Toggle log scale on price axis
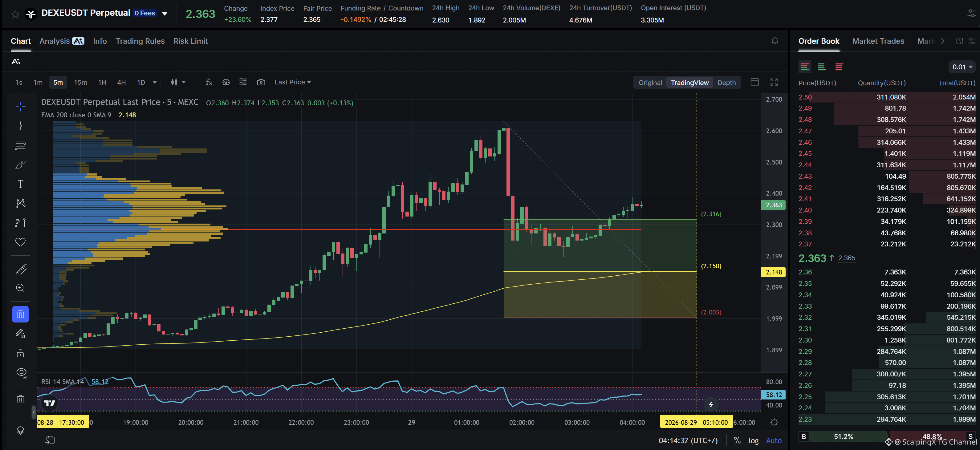 pos(754,440)
